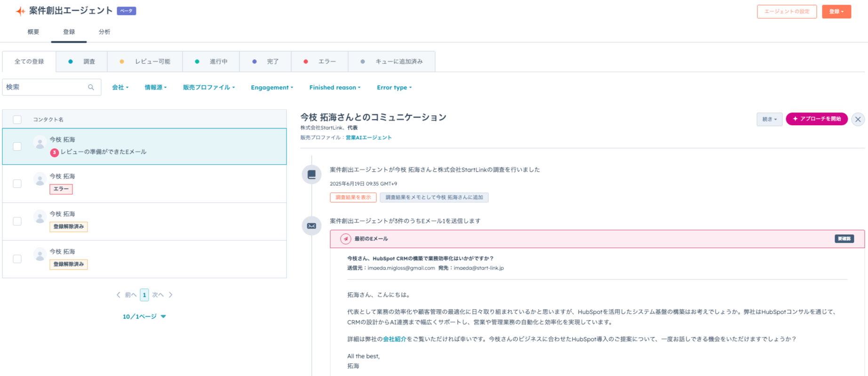Toggle the select-all checkbox in header
This screenshot has height=376, width=868.
tap(17, 120)
